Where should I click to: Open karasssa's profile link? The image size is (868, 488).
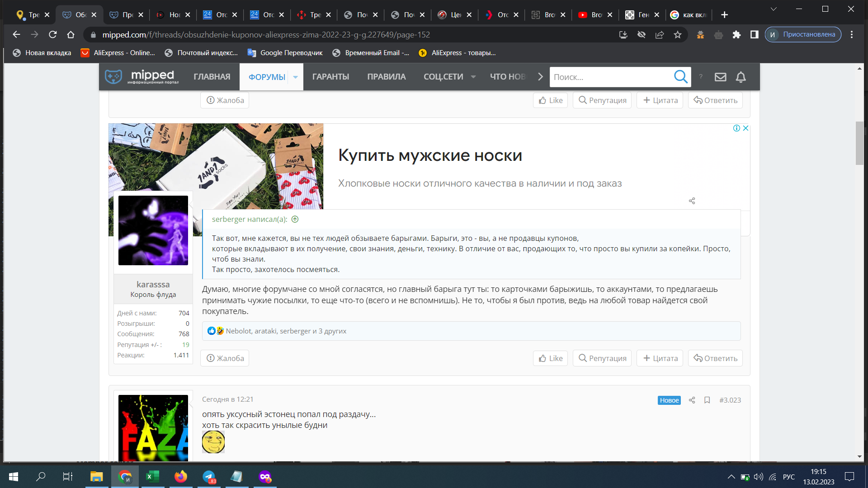coord(153,284)
